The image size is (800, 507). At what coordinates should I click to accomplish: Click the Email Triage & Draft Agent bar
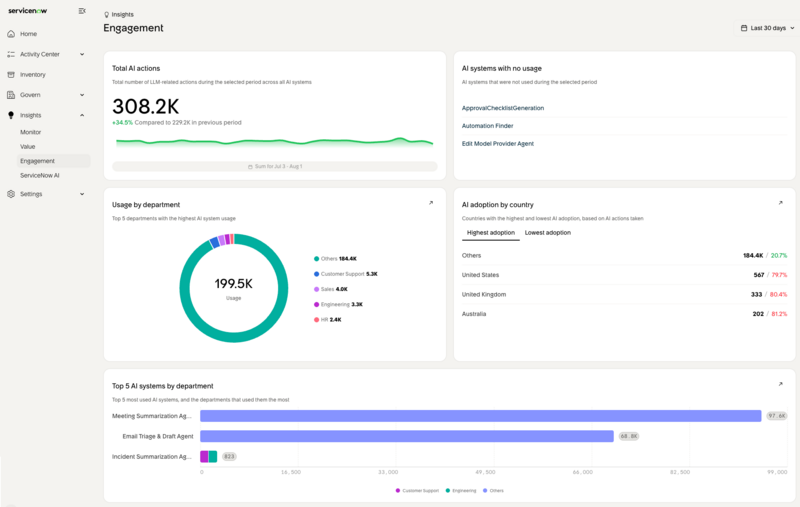coord(407,436)
